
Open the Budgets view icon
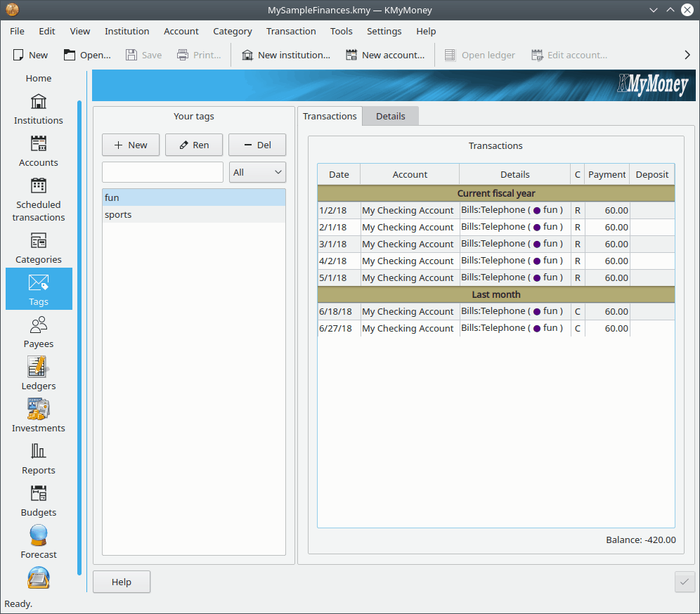click(39, 494)
